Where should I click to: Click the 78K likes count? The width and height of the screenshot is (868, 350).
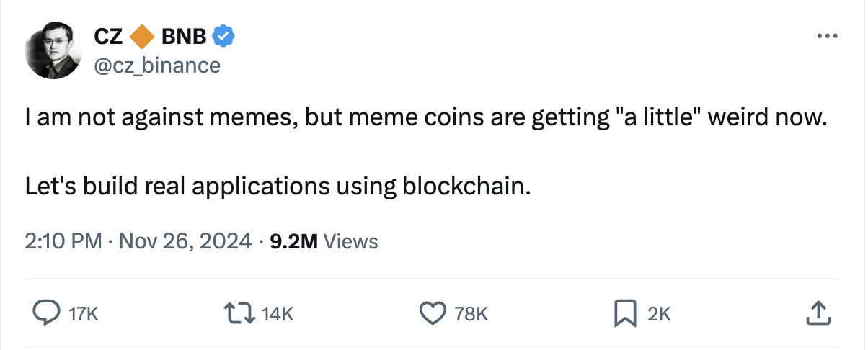pos(471,314)
